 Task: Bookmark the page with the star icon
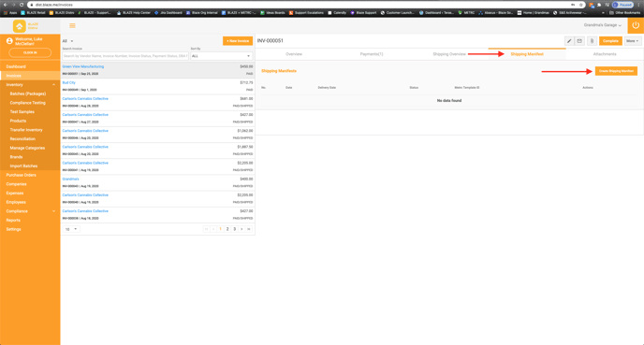pyautogui.click(x=580, y=5)
